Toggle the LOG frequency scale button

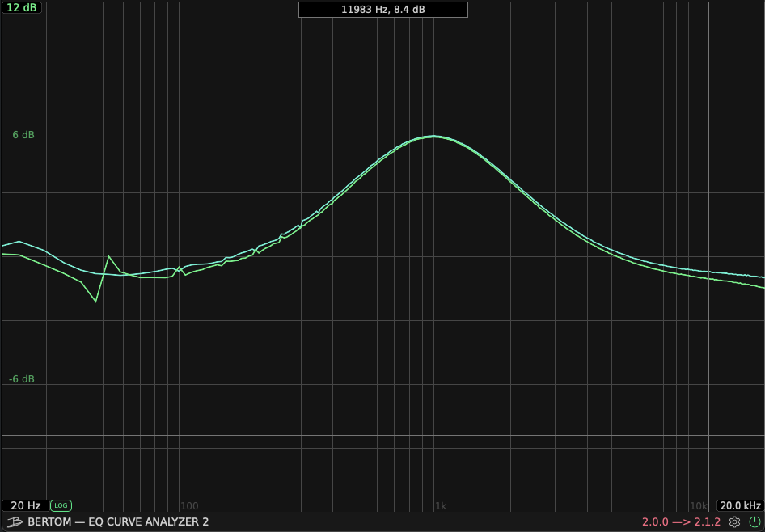61,505
